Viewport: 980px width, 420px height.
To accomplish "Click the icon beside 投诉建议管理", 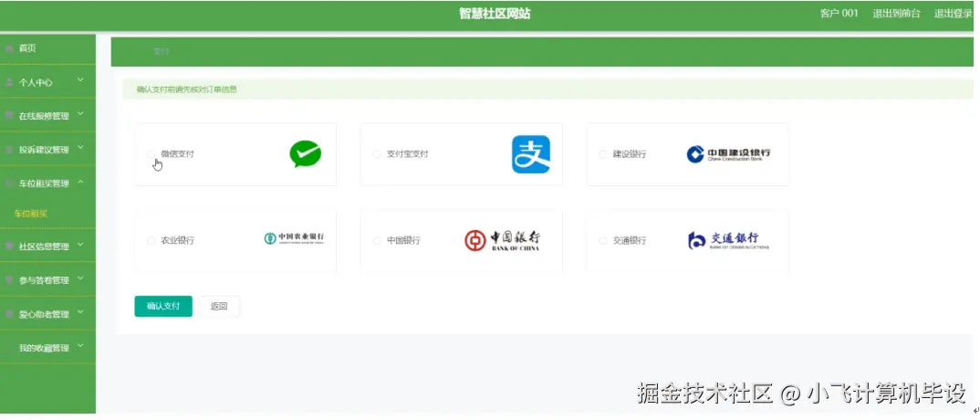I will point(9,150).
